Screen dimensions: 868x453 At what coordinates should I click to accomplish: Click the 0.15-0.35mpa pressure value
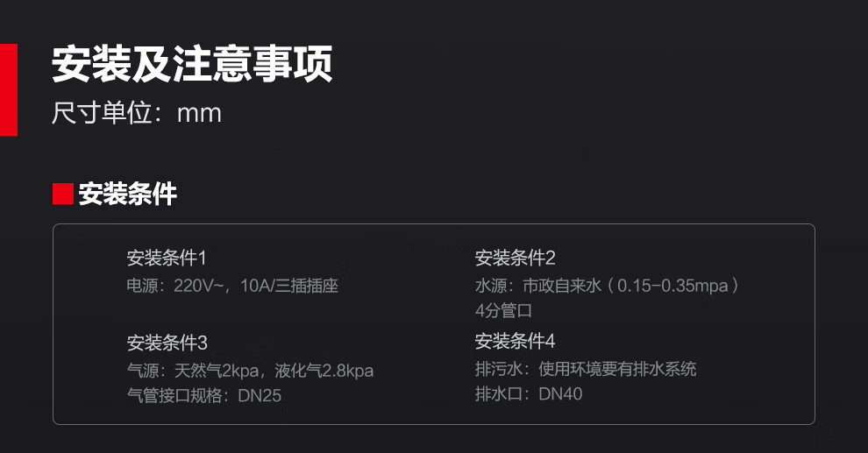pos(672,286)
